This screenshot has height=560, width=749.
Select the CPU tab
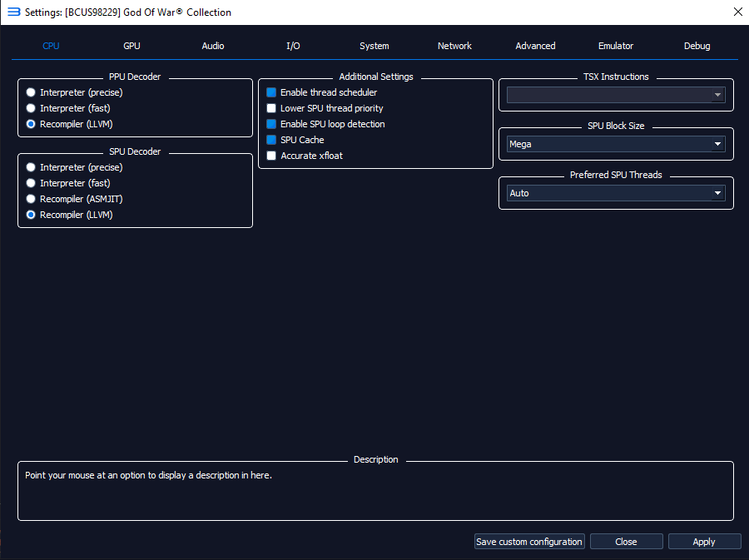click(51, 46)
